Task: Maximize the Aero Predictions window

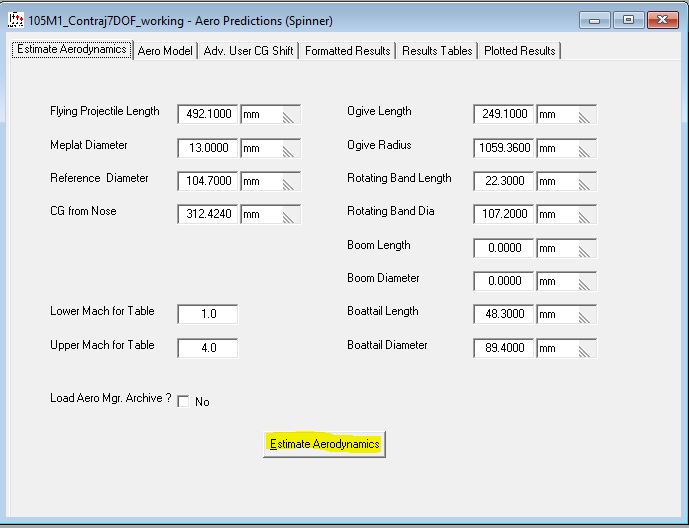Action: (x=628, y=19)
